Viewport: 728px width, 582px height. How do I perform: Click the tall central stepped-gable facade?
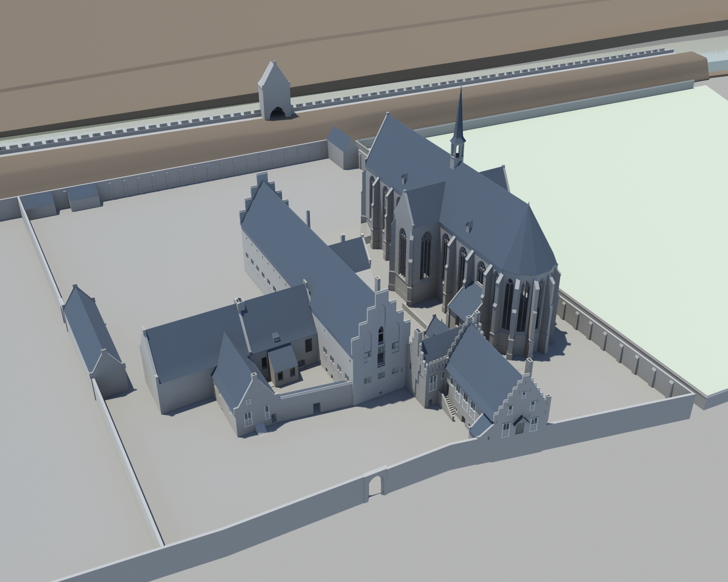(x=381, y=347)
